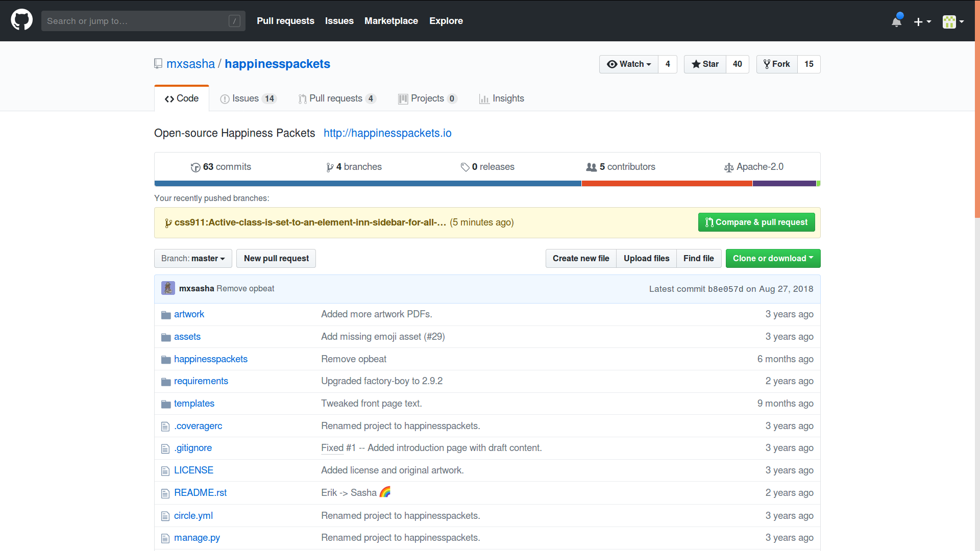The image size is (980, 551).
Task: Click the purple segment of the language bar
Action: pyautogui.click(x=785, y=184)
